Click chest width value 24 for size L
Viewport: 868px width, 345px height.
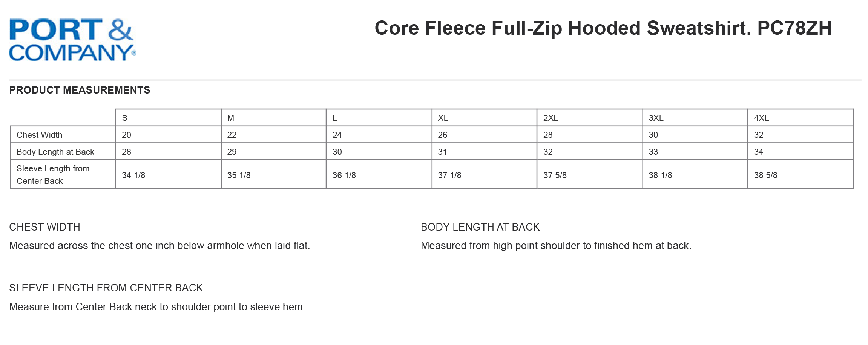click(337, 135)
